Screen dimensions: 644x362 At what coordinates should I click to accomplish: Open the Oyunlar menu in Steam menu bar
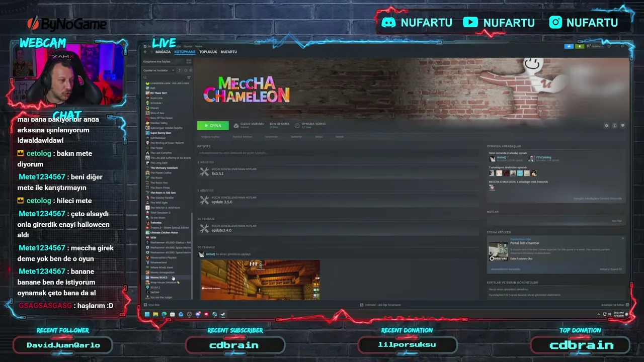coord(188,46)
